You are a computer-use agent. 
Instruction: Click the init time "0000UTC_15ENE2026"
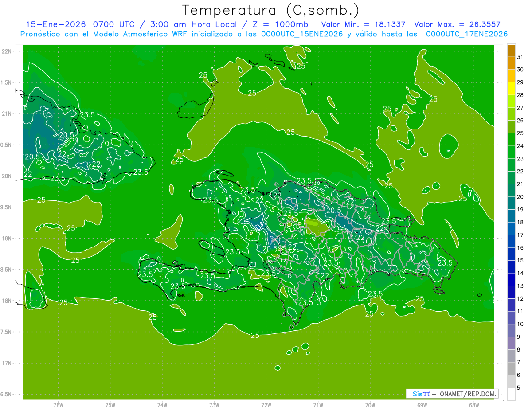coord(302,34)
